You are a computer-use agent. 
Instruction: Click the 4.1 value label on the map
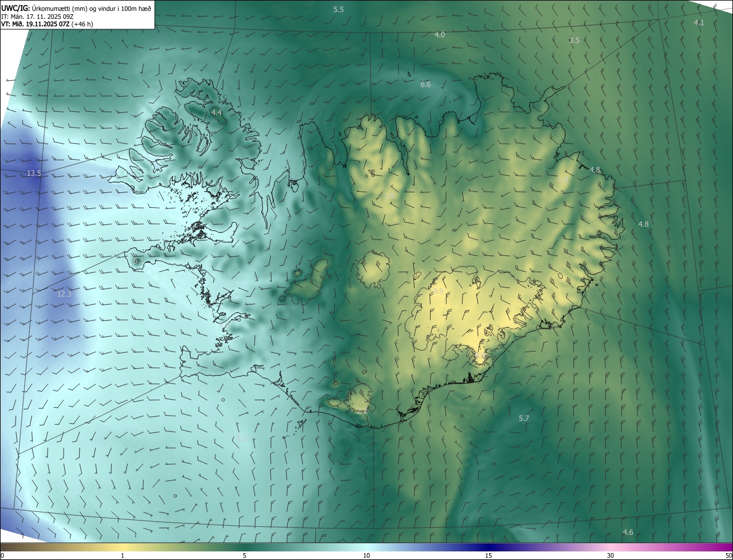pyautogui.click(x=699, y=22)
